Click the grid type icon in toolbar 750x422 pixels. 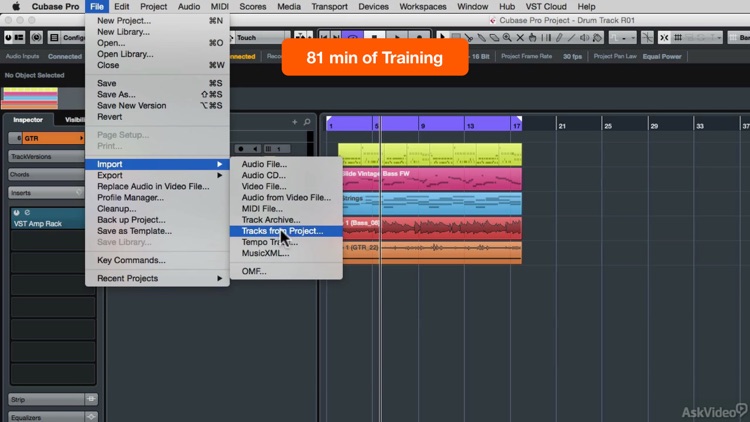[678, 37]
